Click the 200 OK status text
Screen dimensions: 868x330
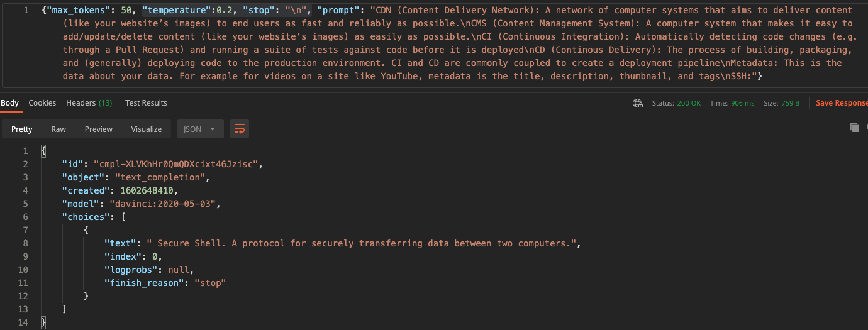point(689,103)
